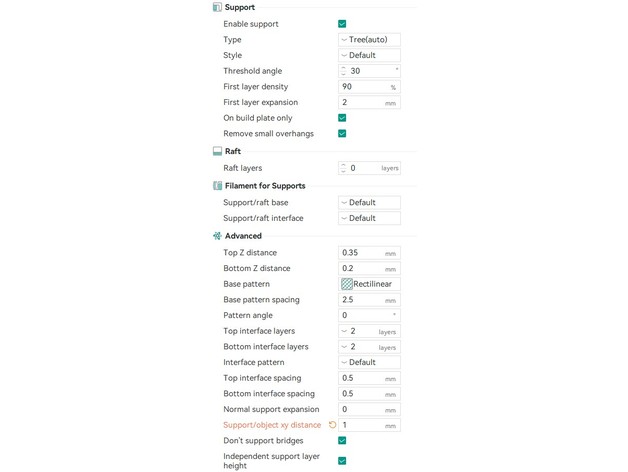Uncheck On build plate only

click(x=342, y=118)
